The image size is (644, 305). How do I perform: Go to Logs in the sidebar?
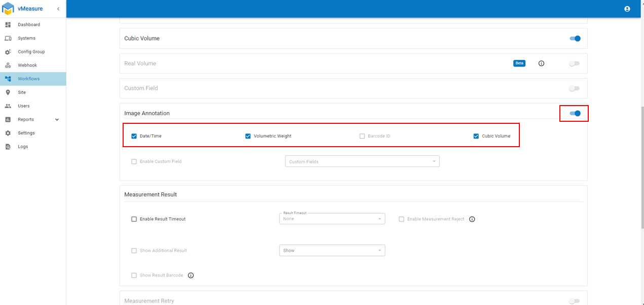[x=23, y=147]
